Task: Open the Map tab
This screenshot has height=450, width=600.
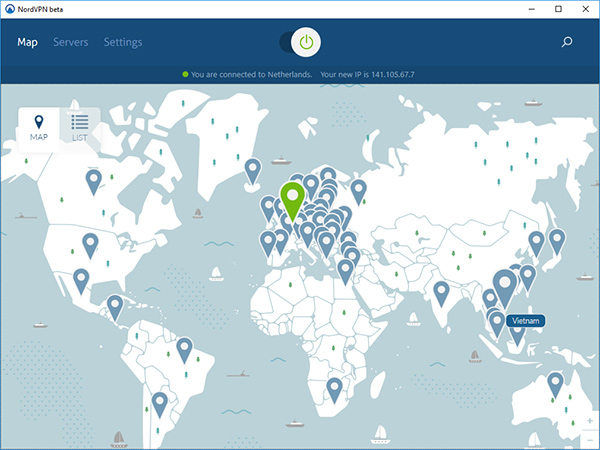Action: tap(27, 42)
